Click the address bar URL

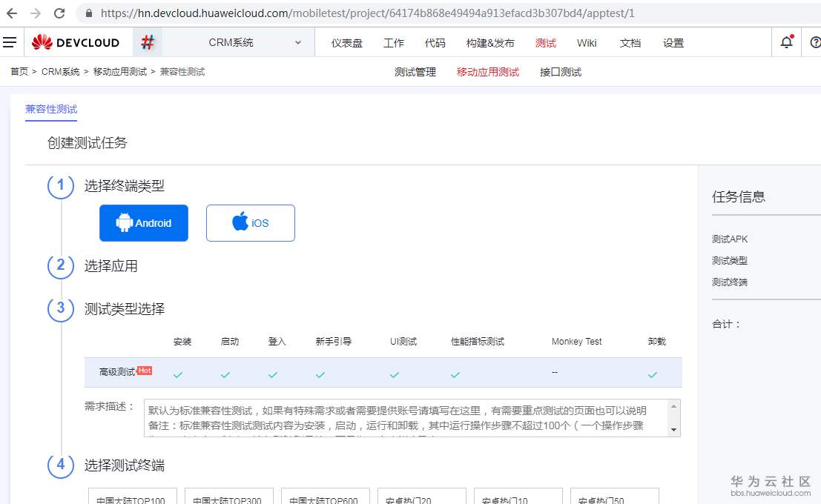coord(368,13)
